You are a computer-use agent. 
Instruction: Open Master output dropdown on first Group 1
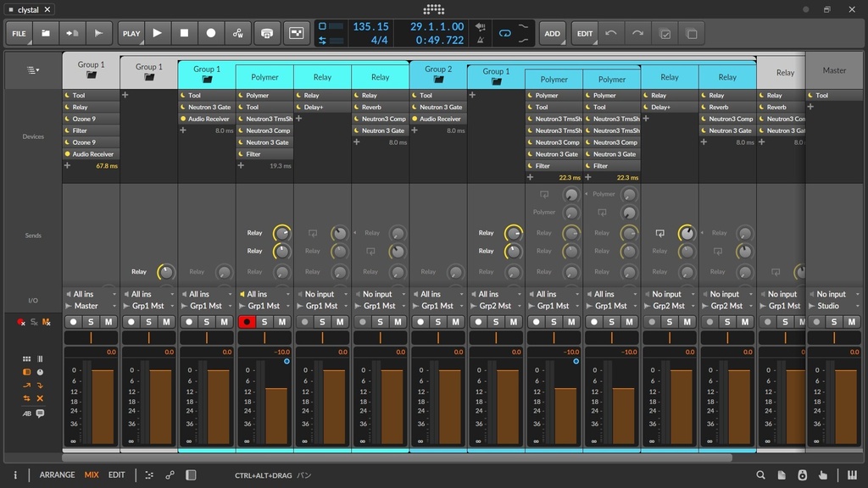[92, 306]
